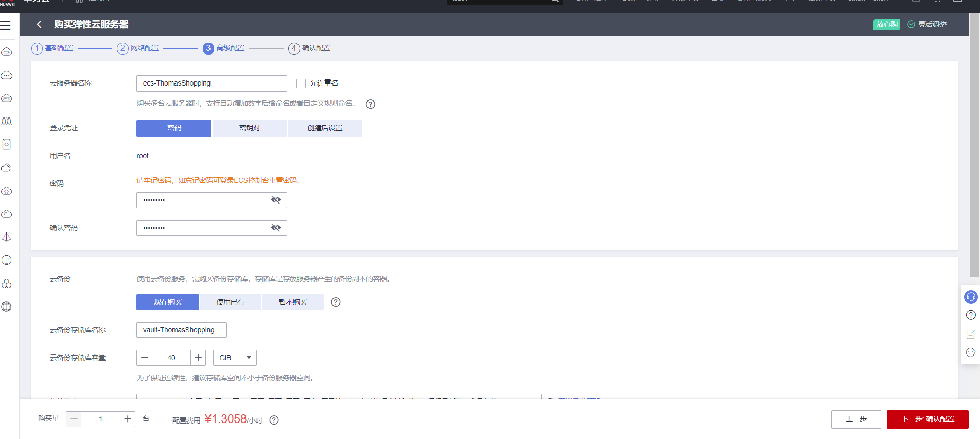The image size is (980, 439).
Task: Open the floating feedback note icon
Action: 971,334
